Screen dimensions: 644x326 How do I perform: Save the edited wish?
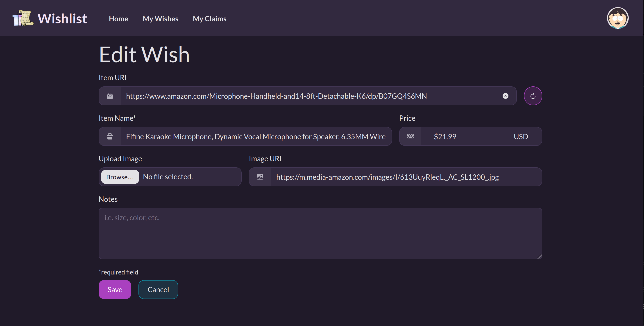115,290
